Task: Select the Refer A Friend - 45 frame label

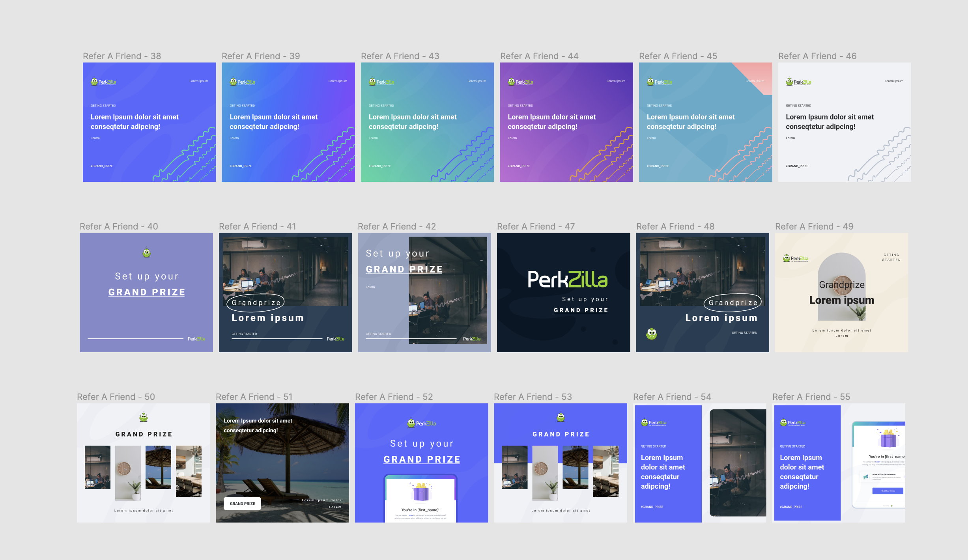Action: (x=678, y=56)
